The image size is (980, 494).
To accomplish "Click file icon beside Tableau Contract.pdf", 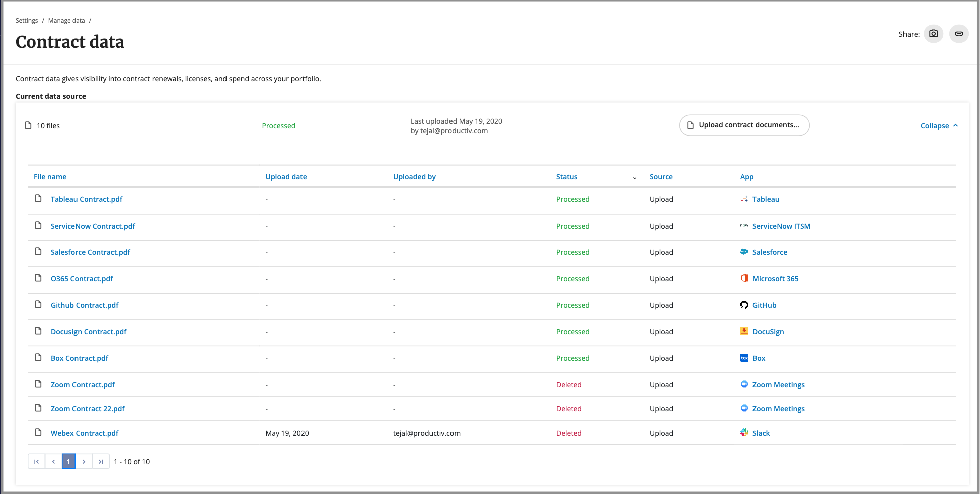I will click(38, 199).
